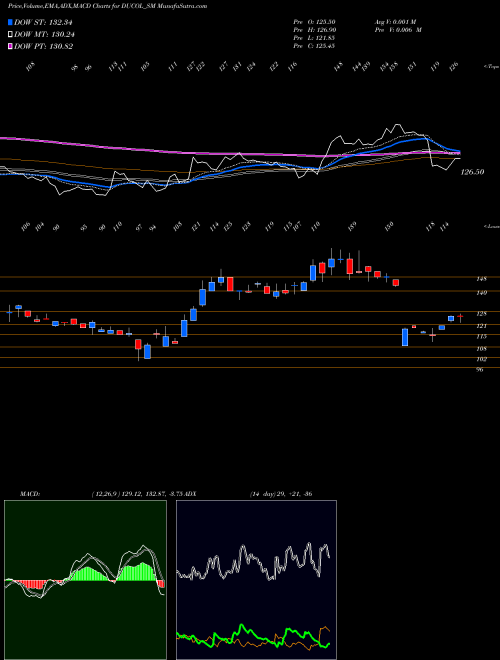
Task: Click the tall blue gap-down candle near 108
Action: pyautogui.click(x=405, y=337)
